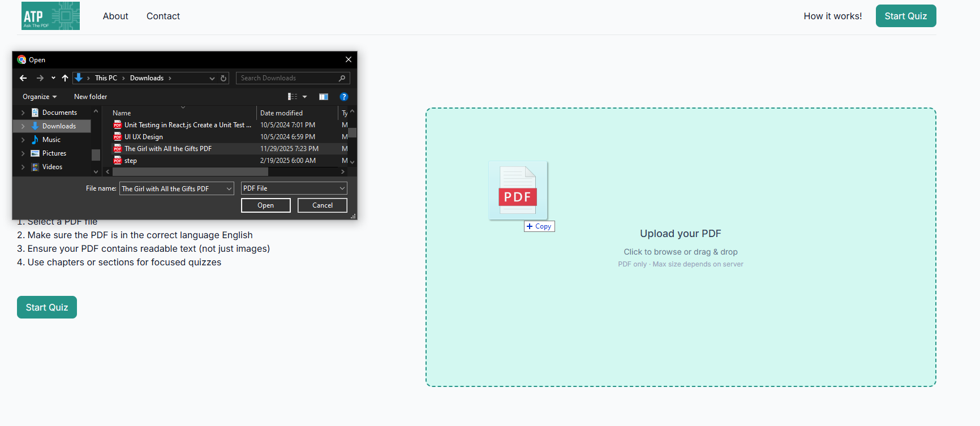Go forward with the dialog's forward arrow
Screen dimensions: 980x426
point(40,78)
